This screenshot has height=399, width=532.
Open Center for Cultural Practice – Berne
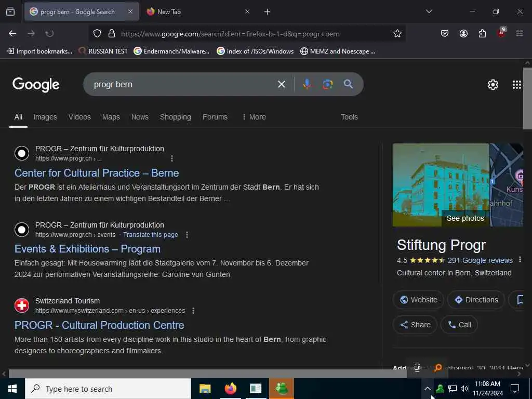97,173
